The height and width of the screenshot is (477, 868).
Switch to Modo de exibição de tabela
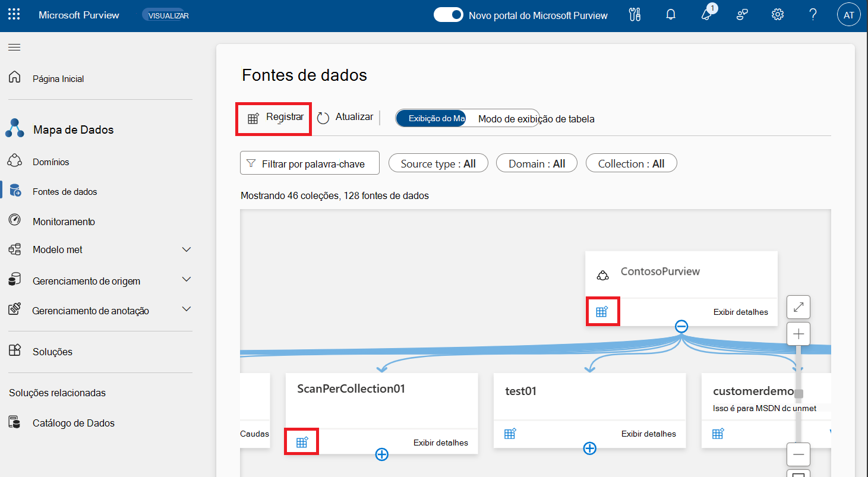coord(536,119)
